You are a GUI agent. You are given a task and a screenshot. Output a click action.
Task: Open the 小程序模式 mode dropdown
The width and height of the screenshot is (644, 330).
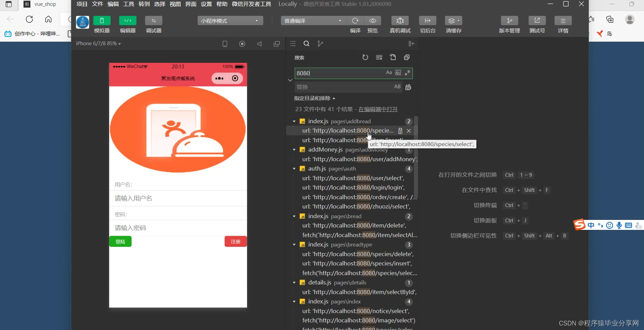(x=230, y=21)
